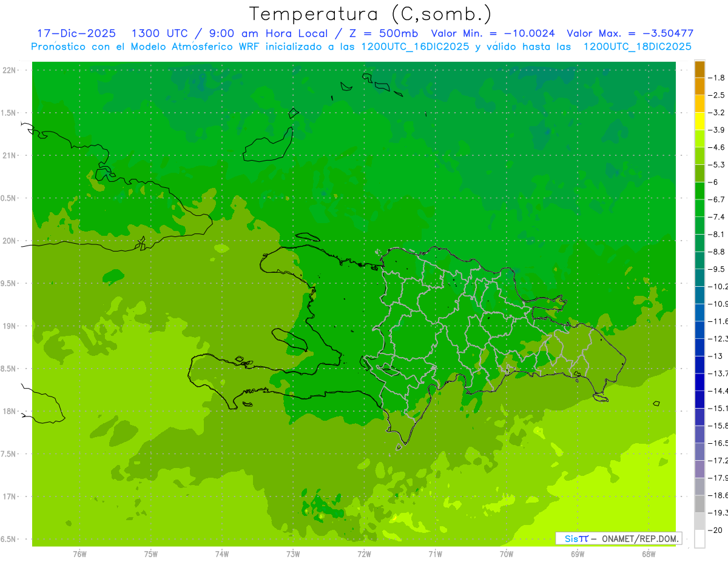Screen dimensions: 728x562
Task: Click the 'ONAMET/REP.DOM.' credit label
Action: click(x=640, y=538)
